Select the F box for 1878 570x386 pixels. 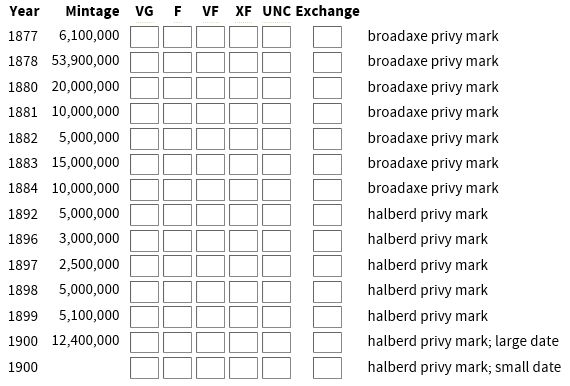(x=177, y=62)
